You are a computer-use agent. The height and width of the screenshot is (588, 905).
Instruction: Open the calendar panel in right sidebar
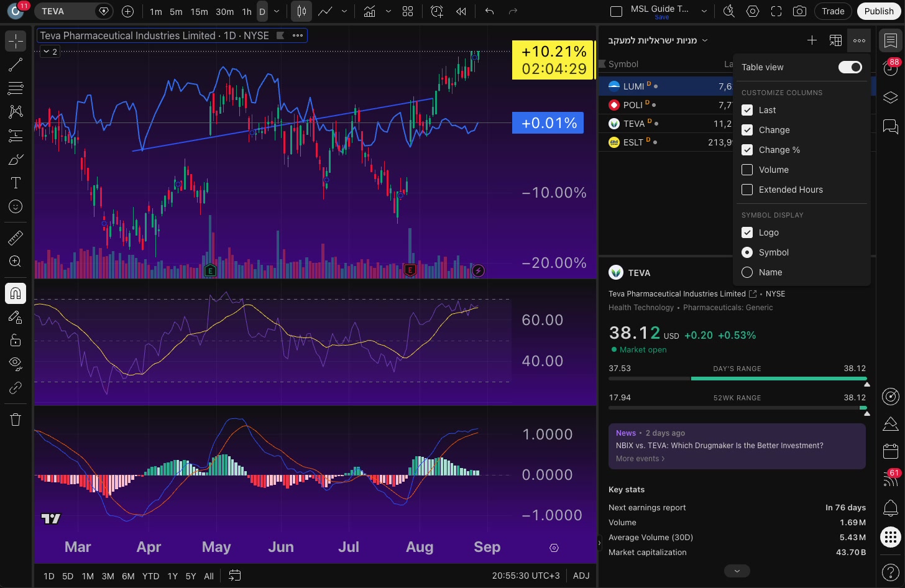tap(891, 451)
